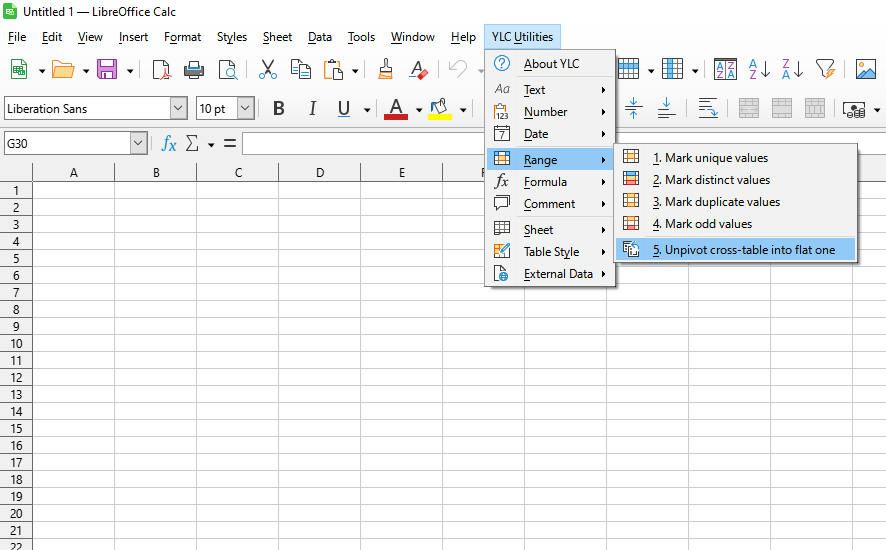Viewport: 886px width, 550px height.
Task: Choose Mark duplicate values menu entry
Action: (x=721, y=202)
